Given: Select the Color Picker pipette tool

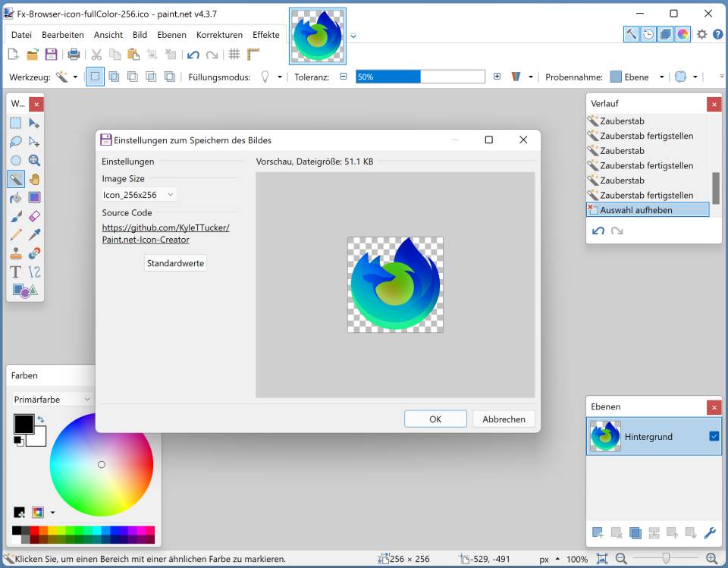Looking at the screenshot, I should pyautogui.click(x=35, y=234).
